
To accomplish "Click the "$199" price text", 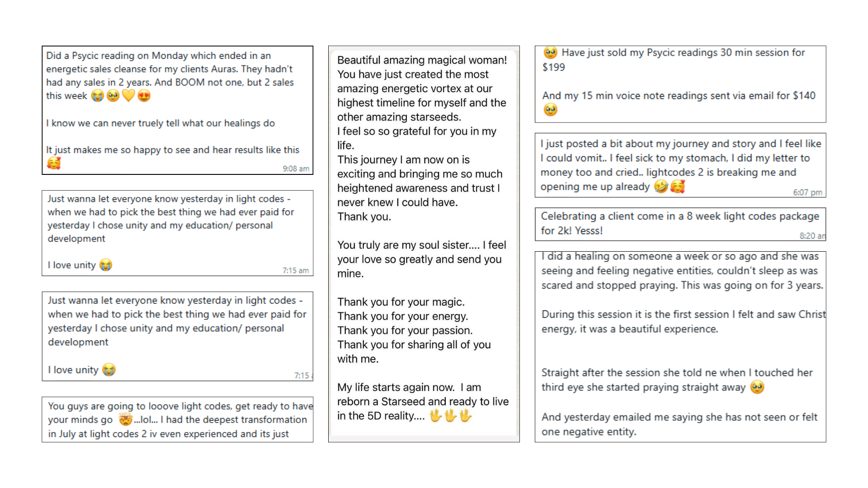I will (x=554, y=67).
